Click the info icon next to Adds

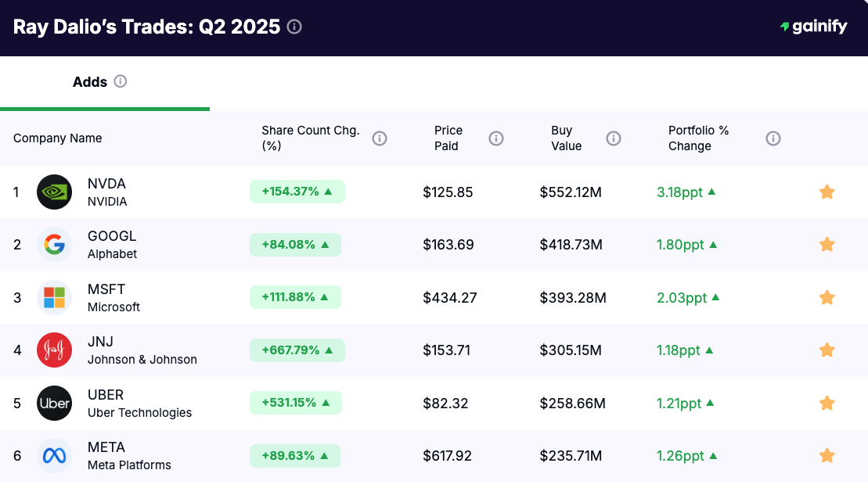pos(120,81)
